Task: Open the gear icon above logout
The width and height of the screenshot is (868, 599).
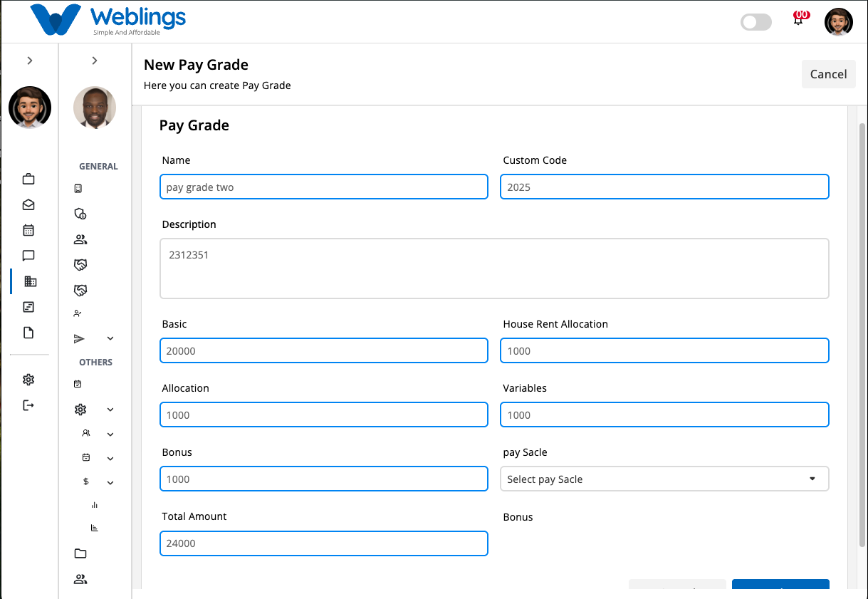Action: click(x=28, y=380)
